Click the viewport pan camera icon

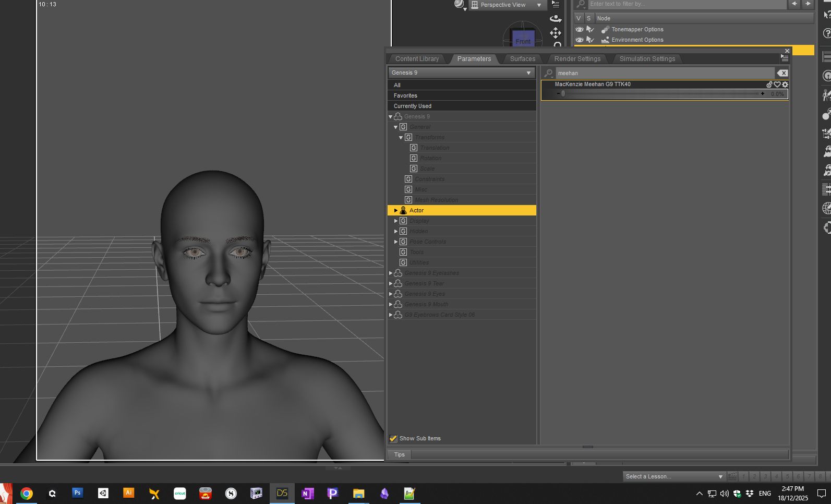556,33
